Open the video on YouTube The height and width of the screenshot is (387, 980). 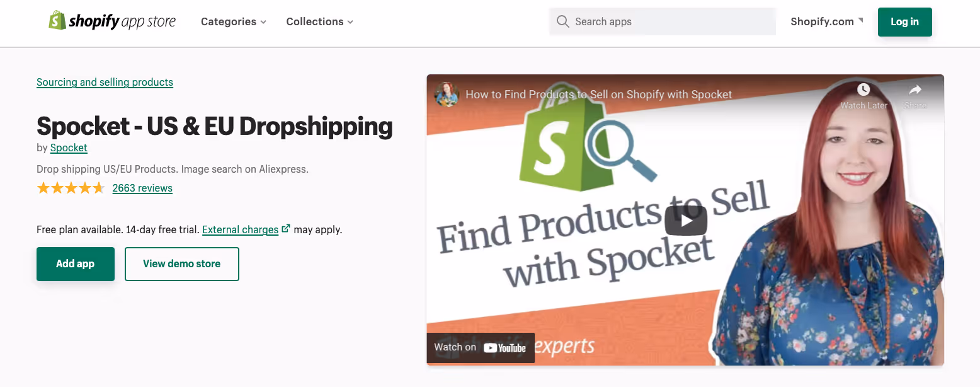(x=480, y=347)
